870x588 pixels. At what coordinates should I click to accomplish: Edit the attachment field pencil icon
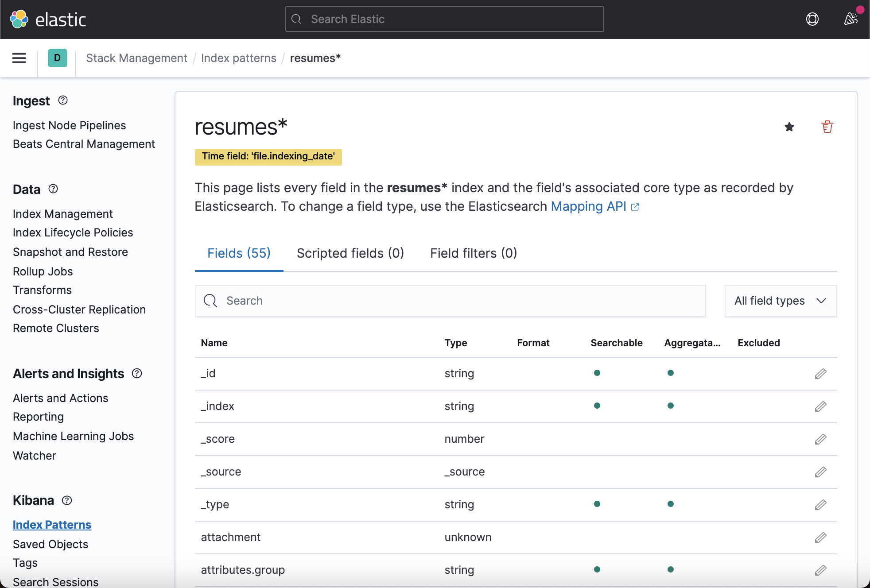click(820, 538)
